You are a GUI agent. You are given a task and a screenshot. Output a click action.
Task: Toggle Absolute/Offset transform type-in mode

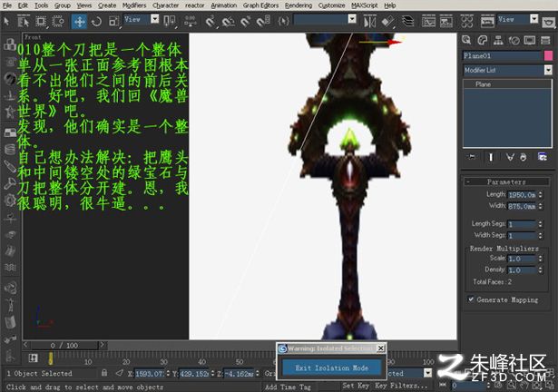click(120, 373)
